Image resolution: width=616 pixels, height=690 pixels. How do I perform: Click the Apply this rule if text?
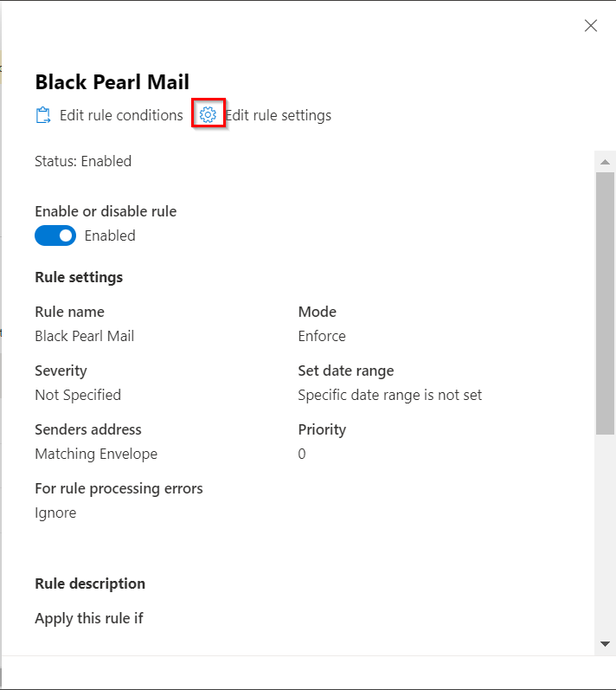tap(89, 618)
